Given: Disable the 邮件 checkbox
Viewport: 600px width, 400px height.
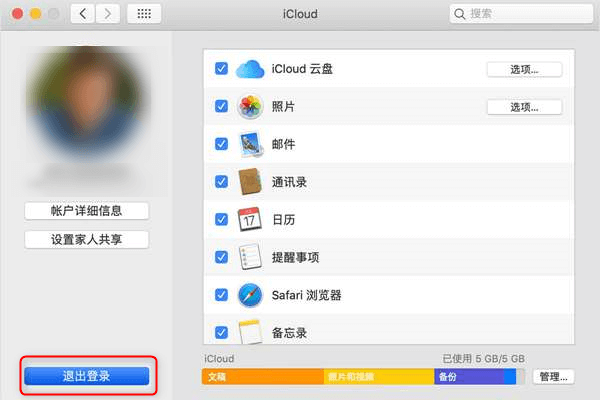Looking at the screenshot, I should tap(221, 144).
